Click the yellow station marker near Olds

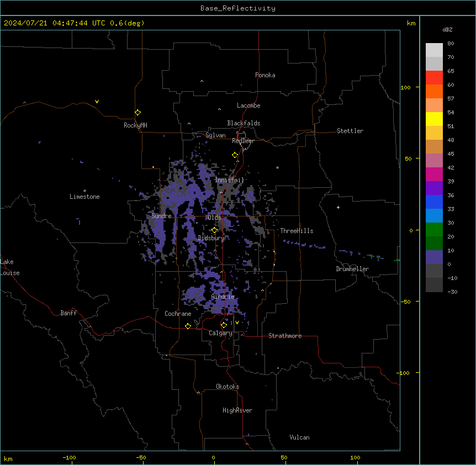(x=214, y=230)
